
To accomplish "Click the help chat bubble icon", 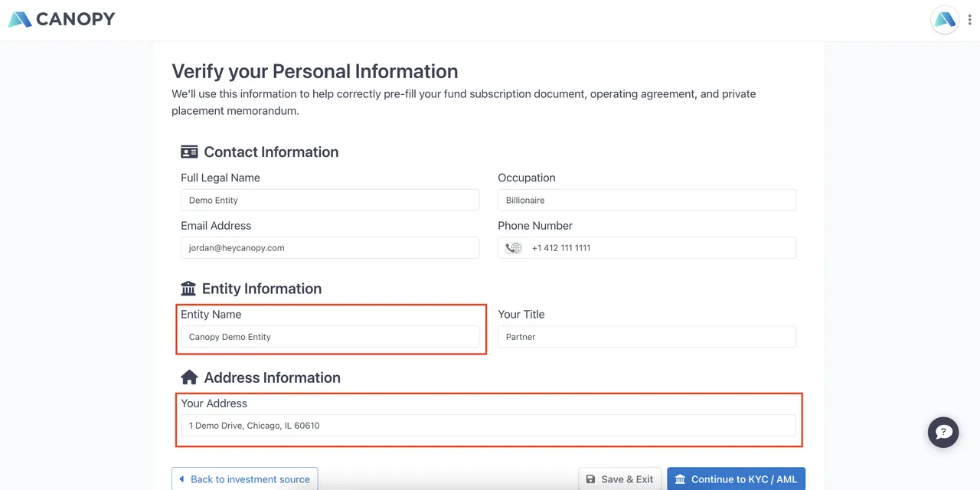I will coord(943,433).
